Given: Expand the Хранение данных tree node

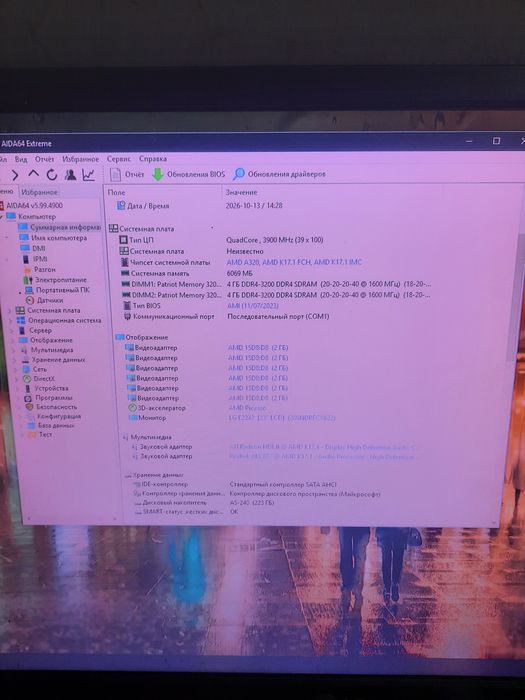Looking at the screenshot, I should [15, 360].
